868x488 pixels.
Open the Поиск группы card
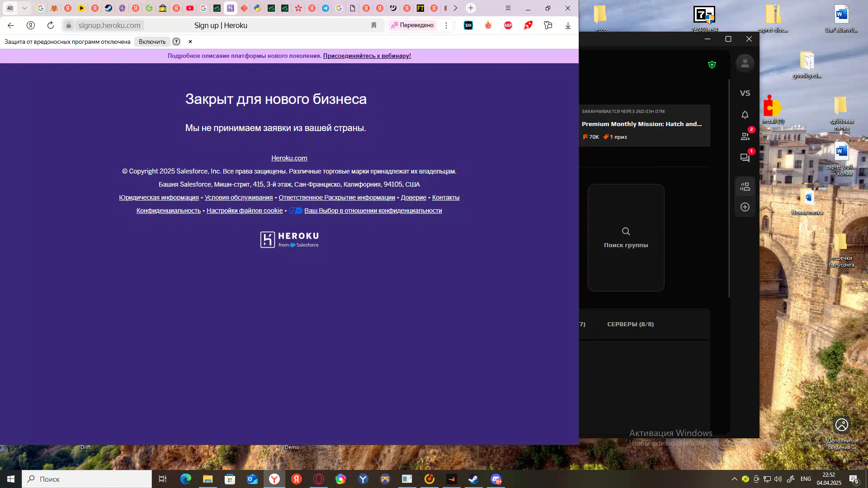coord(626,238)
